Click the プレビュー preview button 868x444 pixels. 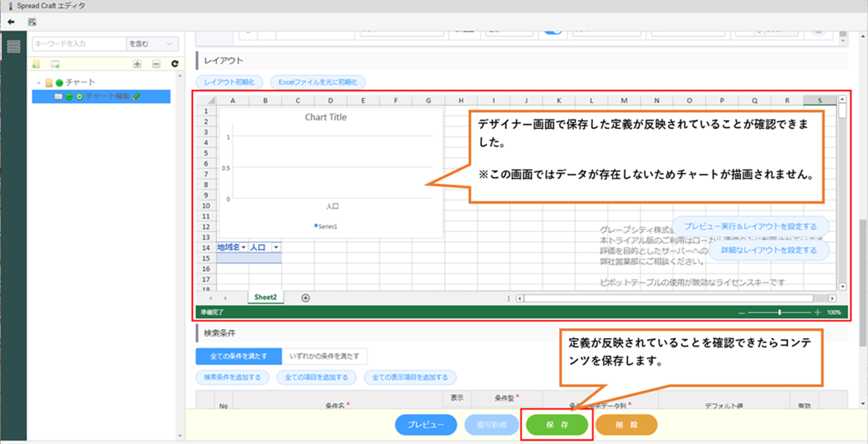click(425, 425)
